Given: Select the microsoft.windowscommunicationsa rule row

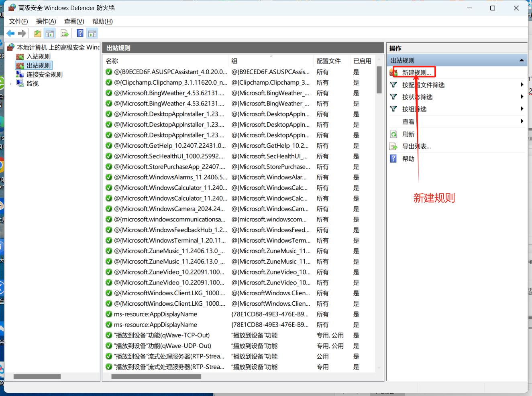Looking at the screenshot, I should pyautogui.click(x=239, y=219).
